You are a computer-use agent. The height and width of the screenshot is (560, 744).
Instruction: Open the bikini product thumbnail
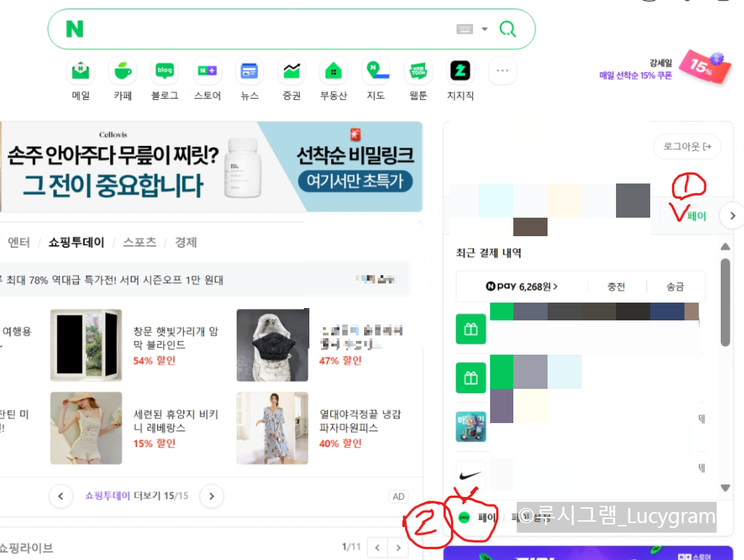point(86,428)
